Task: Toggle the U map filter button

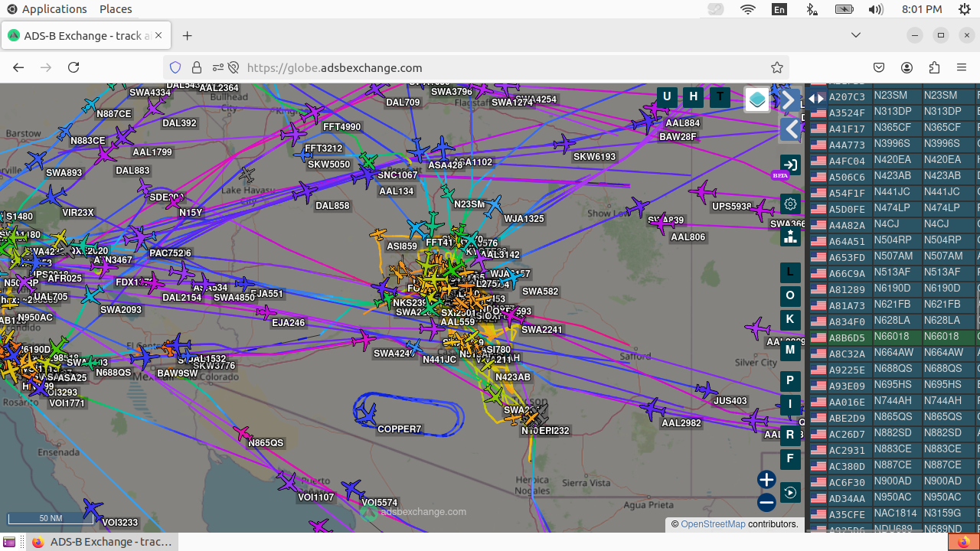Action: pos(667,96)
